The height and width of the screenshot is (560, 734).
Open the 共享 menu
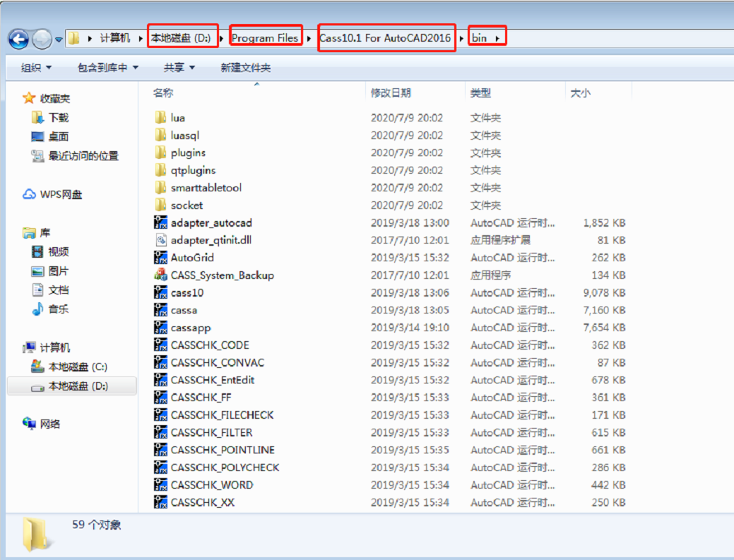point(179,68)
